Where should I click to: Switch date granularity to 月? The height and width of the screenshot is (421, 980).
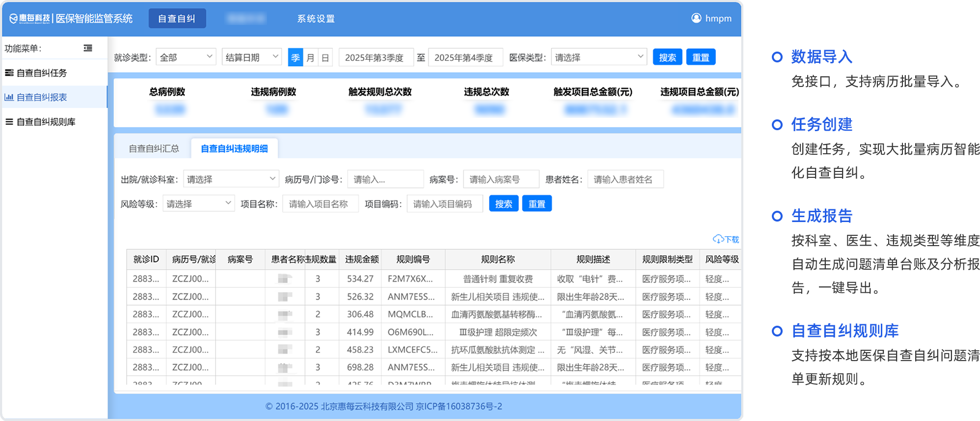(310, 57)
